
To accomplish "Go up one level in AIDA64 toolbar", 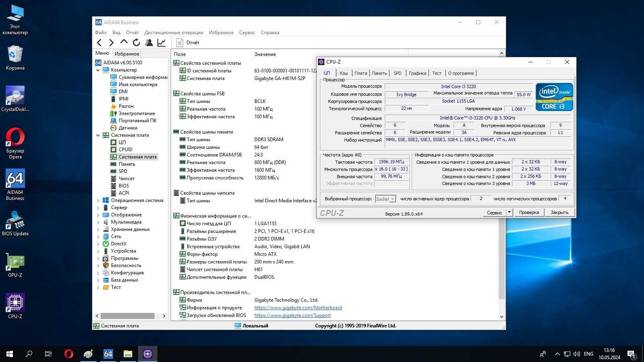I will (124, 42).
